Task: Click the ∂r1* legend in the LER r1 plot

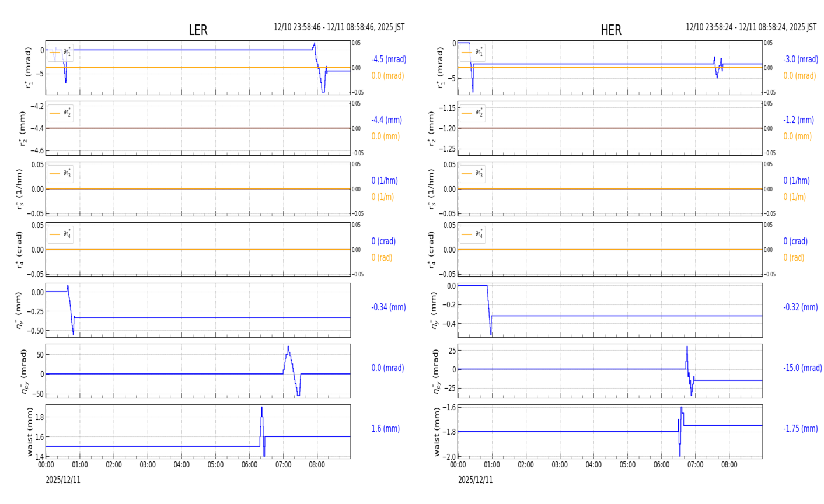Action: [x=61, y=52]
